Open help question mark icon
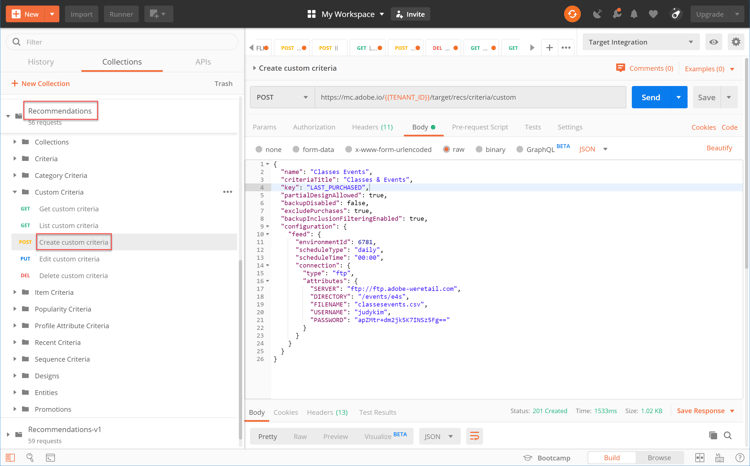Image resolution: width=750 pixels, height=466 pixels. 739,457
